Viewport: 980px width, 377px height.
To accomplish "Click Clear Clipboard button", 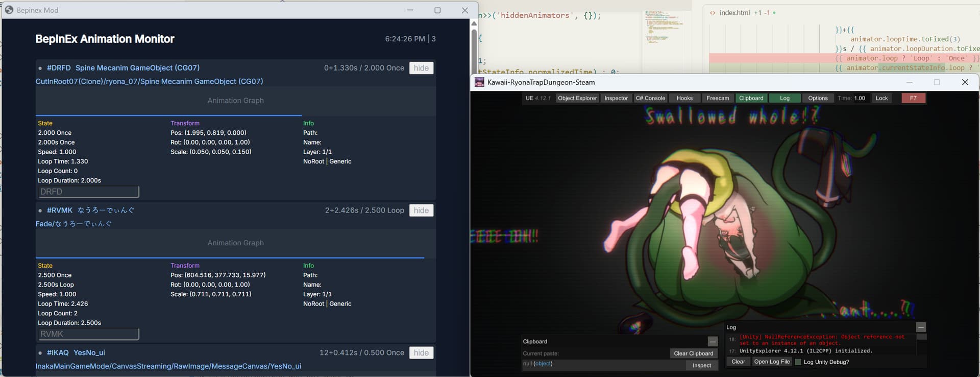I will point(693,354).
